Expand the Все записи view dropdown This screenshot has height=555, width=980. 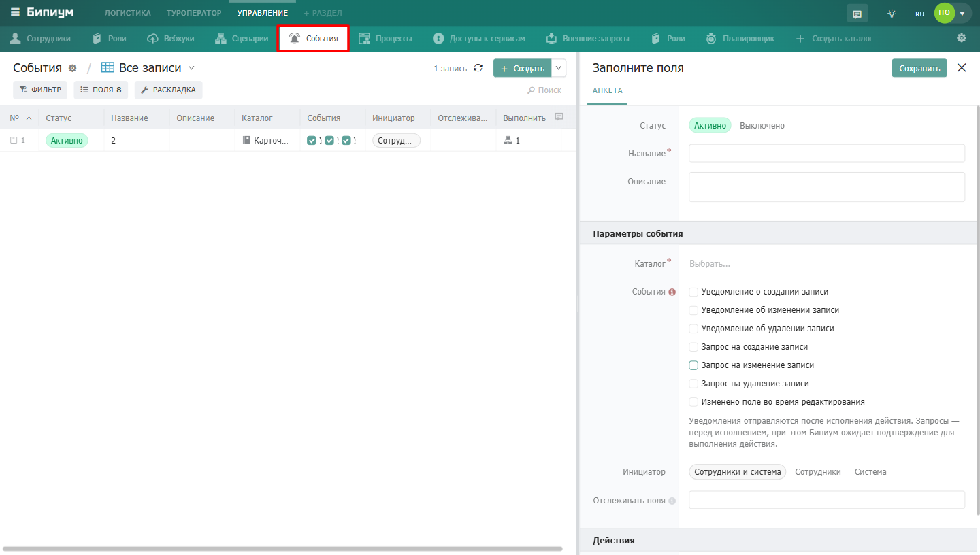pos(191,67)
